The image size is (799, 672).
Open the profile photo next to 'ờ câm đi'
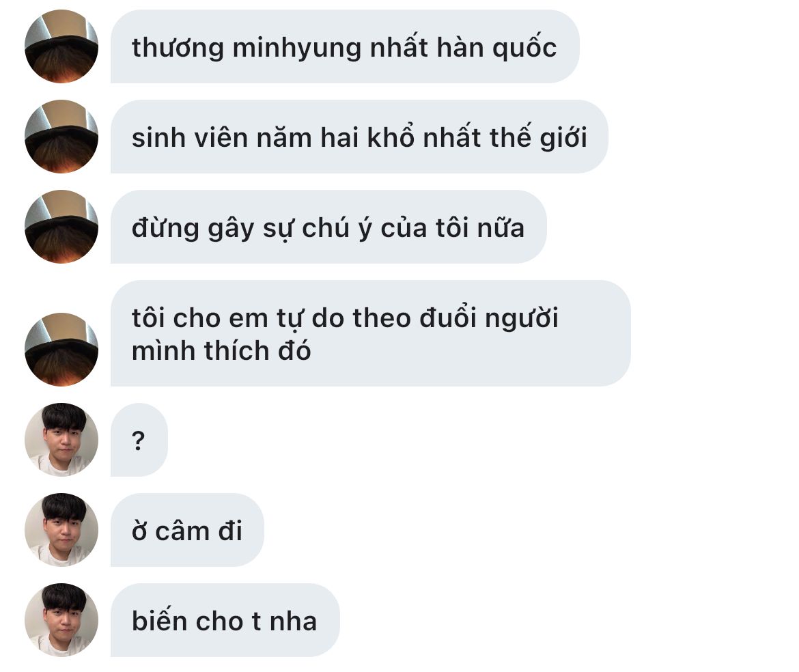(x=61, y=530)
